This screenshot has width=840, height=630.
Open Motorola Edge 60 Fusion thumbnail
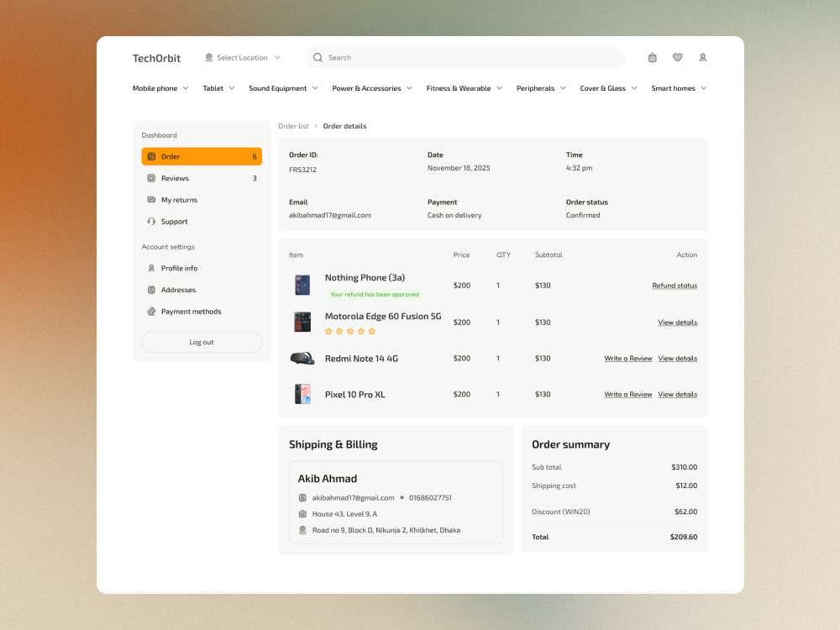coord(302,322)
